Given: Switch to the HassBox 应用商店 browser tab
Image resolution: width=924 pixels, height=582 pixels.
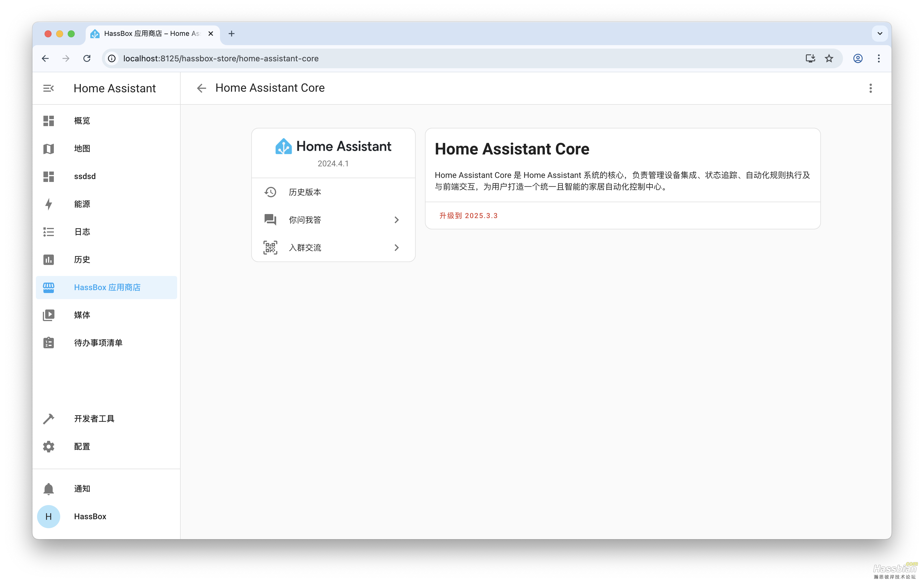Looking at the screenshot, I should (153, 34).
